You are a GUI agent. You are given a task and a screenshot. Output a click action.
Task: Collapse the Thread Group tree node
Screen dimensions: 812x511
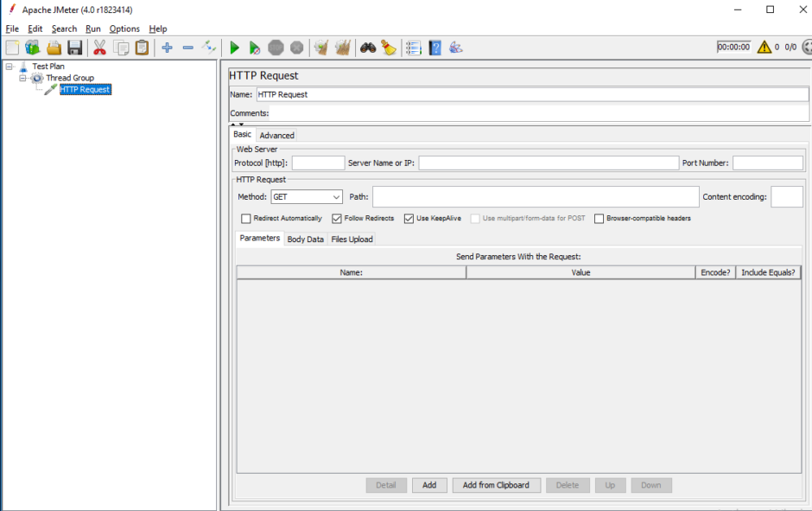[x=22, y=79]
